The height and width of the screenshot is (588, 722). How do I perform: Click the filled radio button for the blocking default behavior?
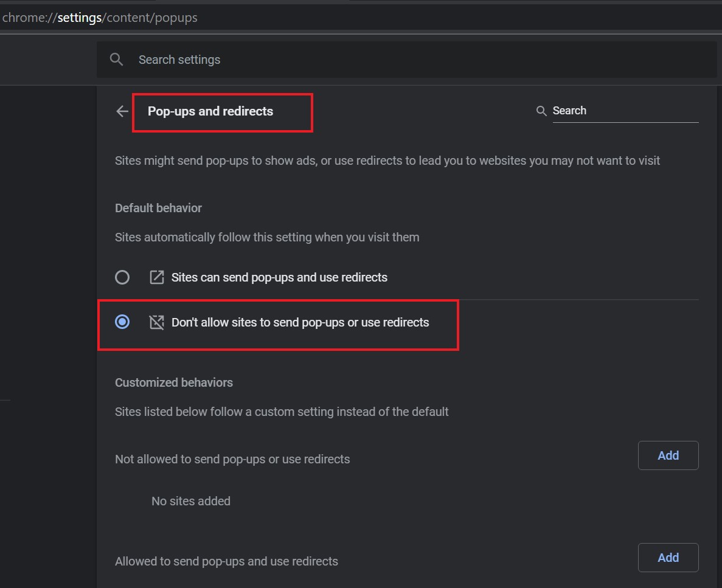click(x=122, y=322)
